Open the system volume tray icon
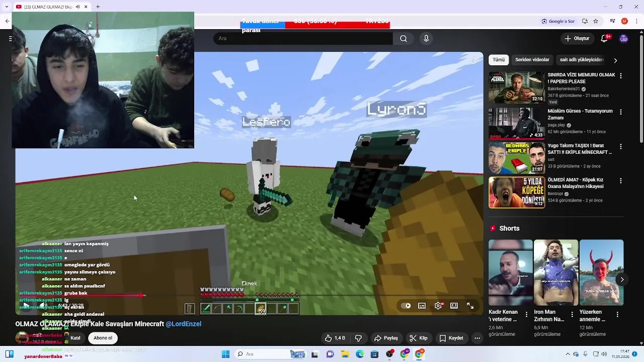 click(x=604, y=354)
